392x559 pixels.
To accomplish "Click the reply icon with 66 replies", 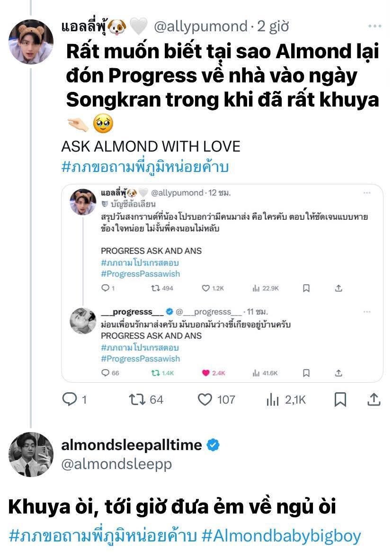I will tap(106, 373).
